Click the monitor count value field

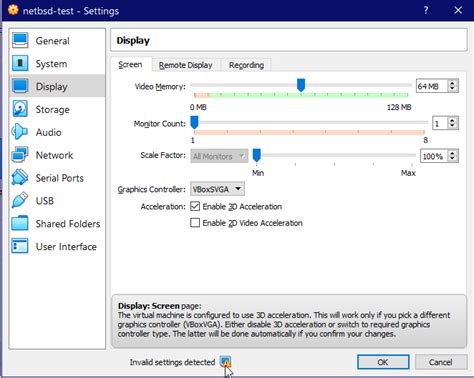[440, 123]
